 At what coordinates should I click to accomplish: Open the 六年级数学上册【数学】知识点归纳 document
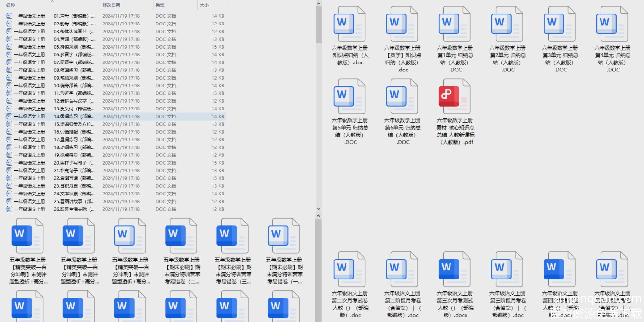(x=402, y=24)
